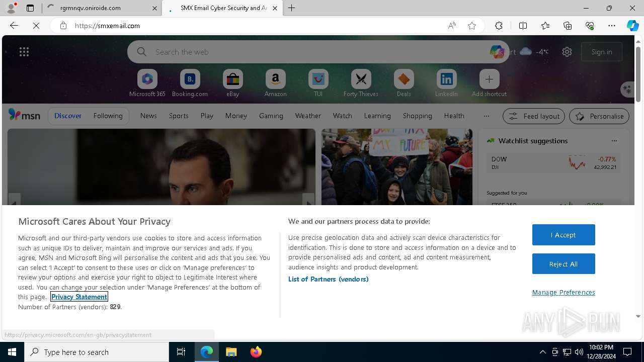Open the Copilot sidebar icon
The width and height of the screenshot is (644, 362).
[632, 26]
